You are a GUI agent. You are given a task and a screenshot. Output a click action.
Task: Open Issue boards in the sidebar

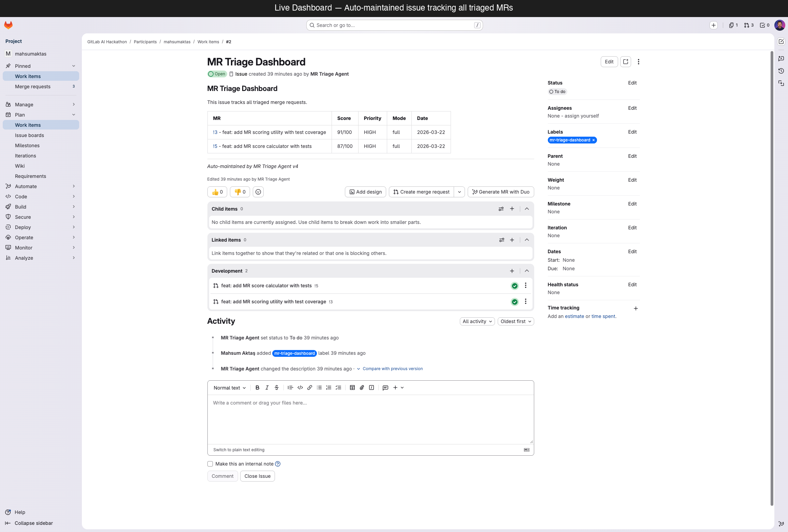(29, 135)
